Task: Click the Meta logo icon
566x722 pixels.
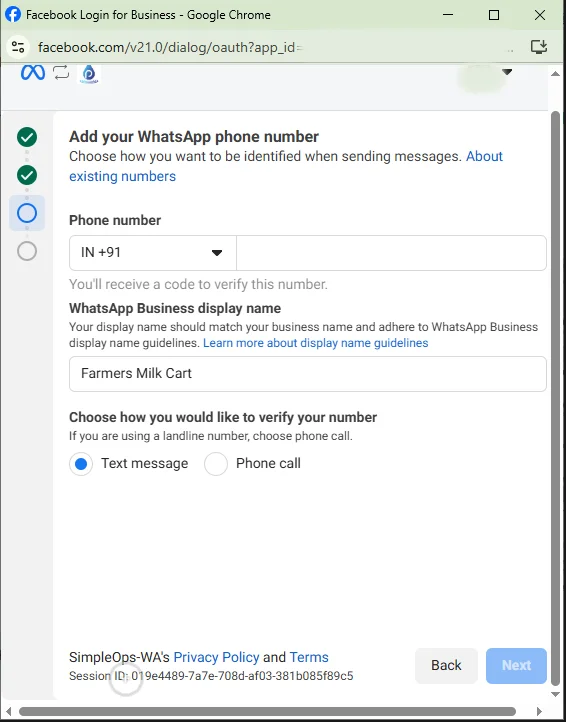Action: (33, 72)
